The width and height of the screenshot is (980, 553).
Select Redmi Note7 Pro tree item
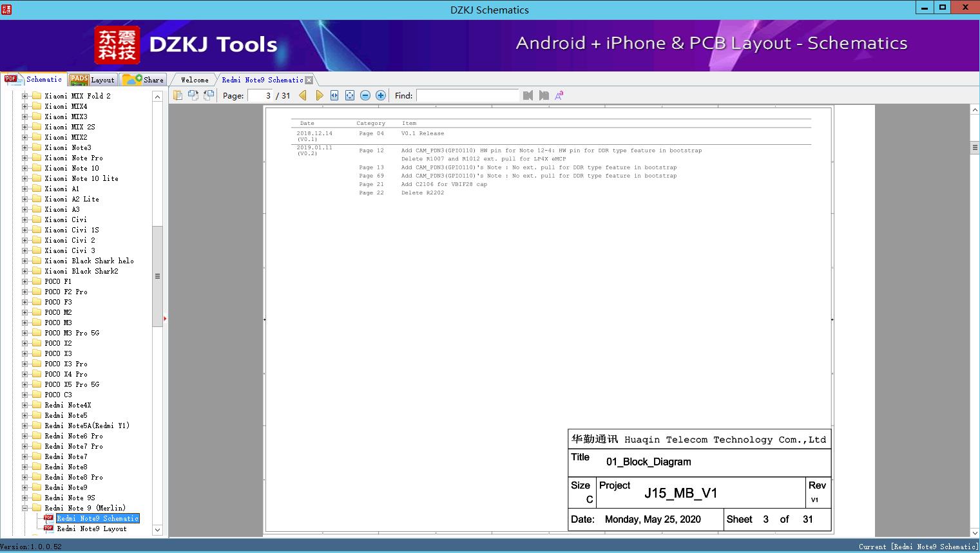pos(73,446)
